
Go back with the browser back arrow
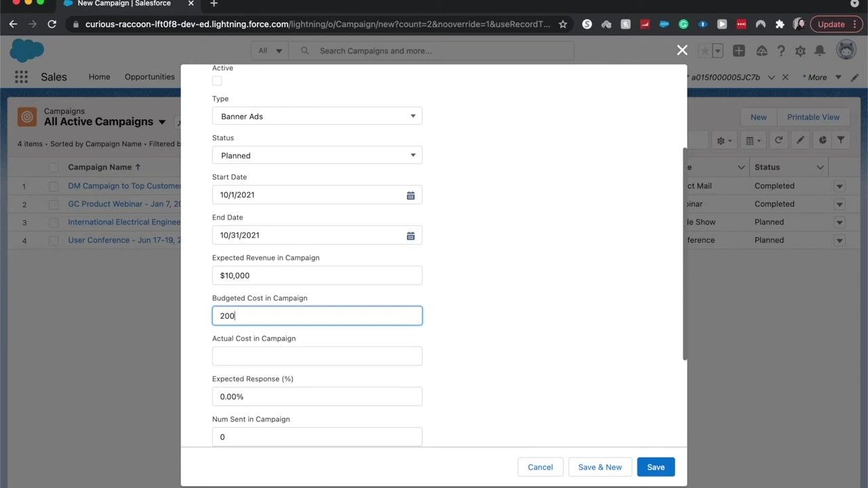tap(13, 24)
